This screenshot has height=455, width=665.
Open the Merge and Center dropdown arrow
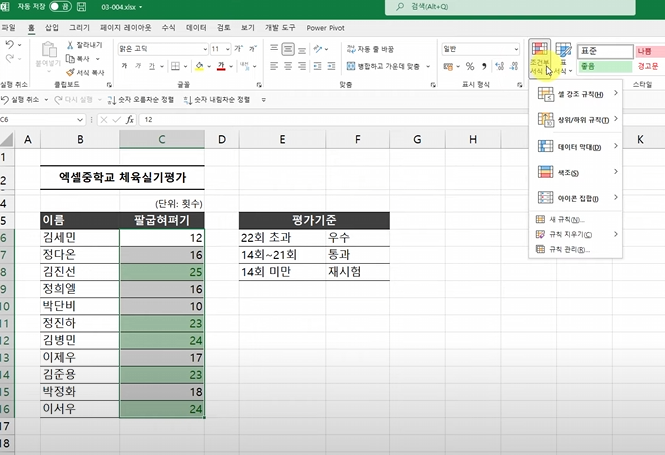pos(428,66)
